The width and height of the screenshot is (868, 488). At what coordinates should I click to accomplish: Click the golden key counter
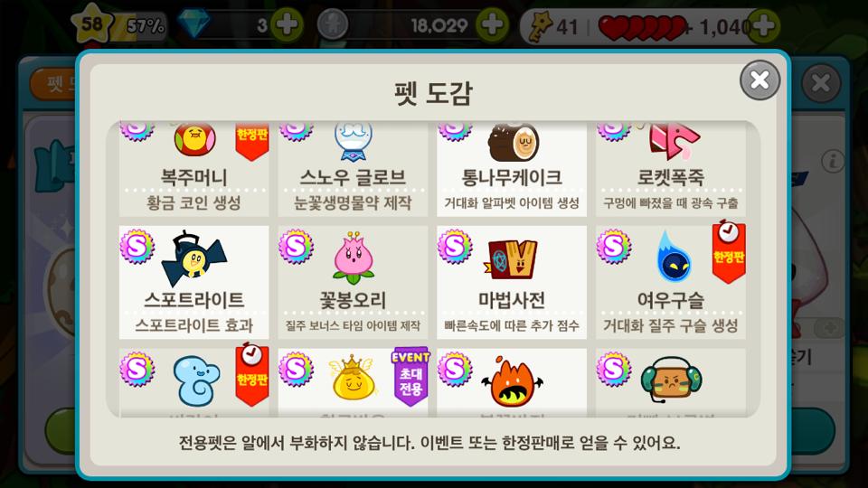click(552, 26)
